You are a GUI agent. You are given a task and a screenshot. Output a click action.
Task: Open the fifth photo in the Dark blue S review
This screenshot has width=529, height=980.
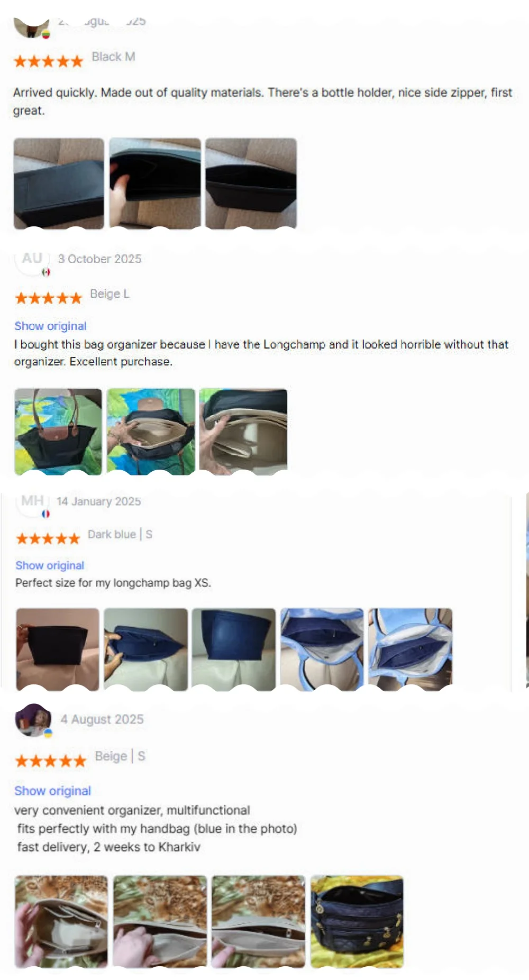(x=410, y=649)
